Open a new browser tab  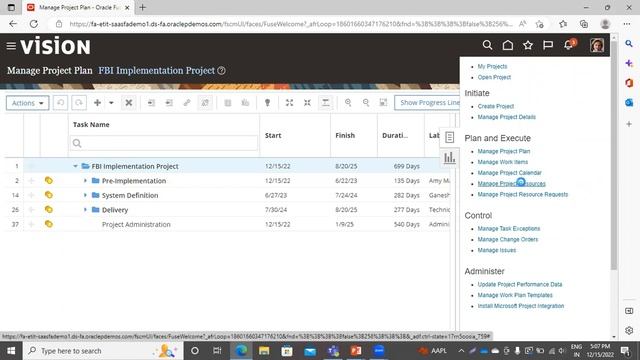tap(142, 7)
